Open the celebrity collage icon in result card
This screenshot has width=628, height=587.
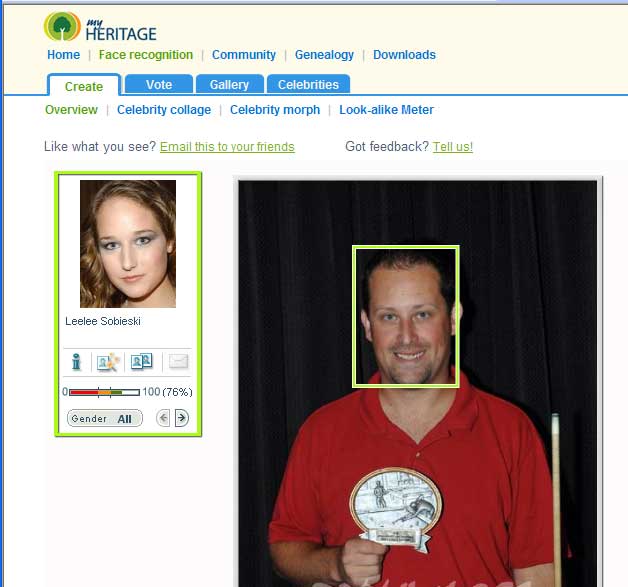point(108,362)
